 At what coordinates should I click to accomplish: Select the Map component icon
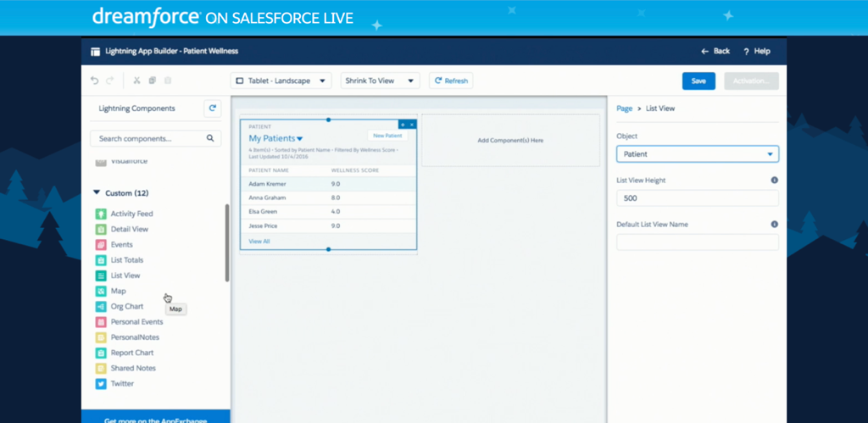[x=101, y=292]
